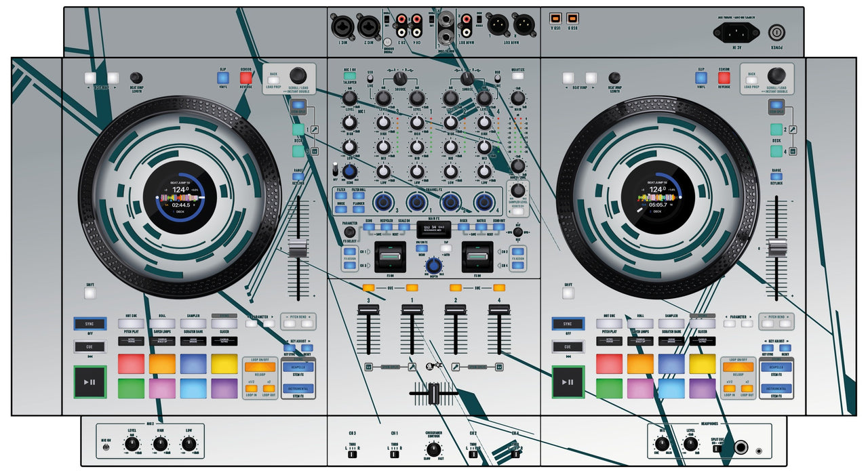Viewport: 868px width, 473px height.
Task: Click the right FX ON paddle
Action: click(477, 257)
